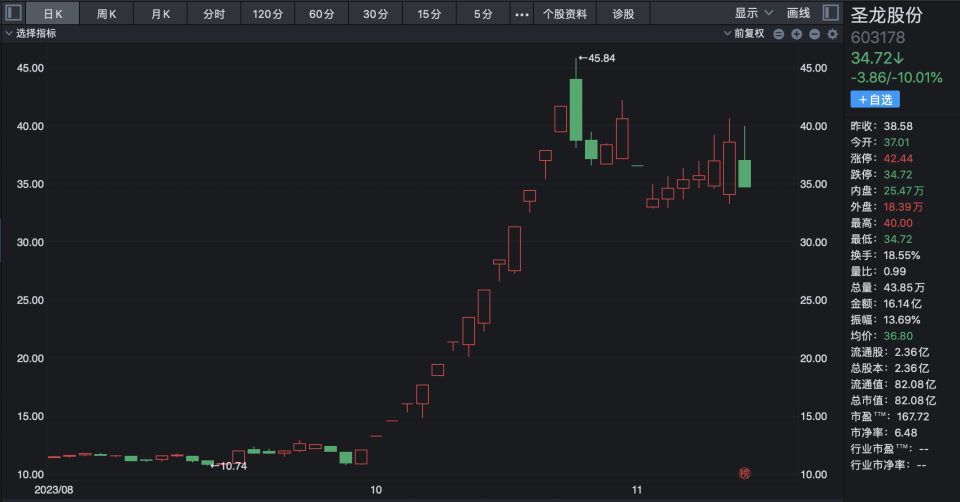Toggle the left sidebar panel icon
Viewport: 960px width, 502px height.
(13, 13)
